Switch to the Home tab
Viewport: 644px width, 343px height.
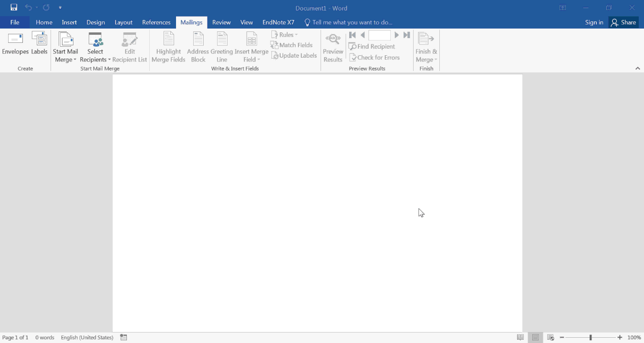(x=44, y=22)
